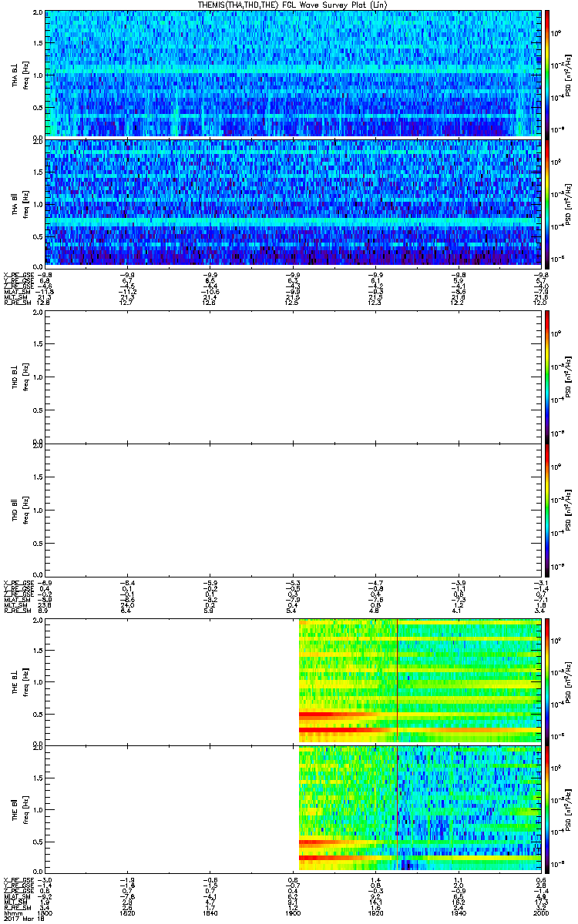
Task: Click the 1940 time tick label
Action: [x=459, y=912]
